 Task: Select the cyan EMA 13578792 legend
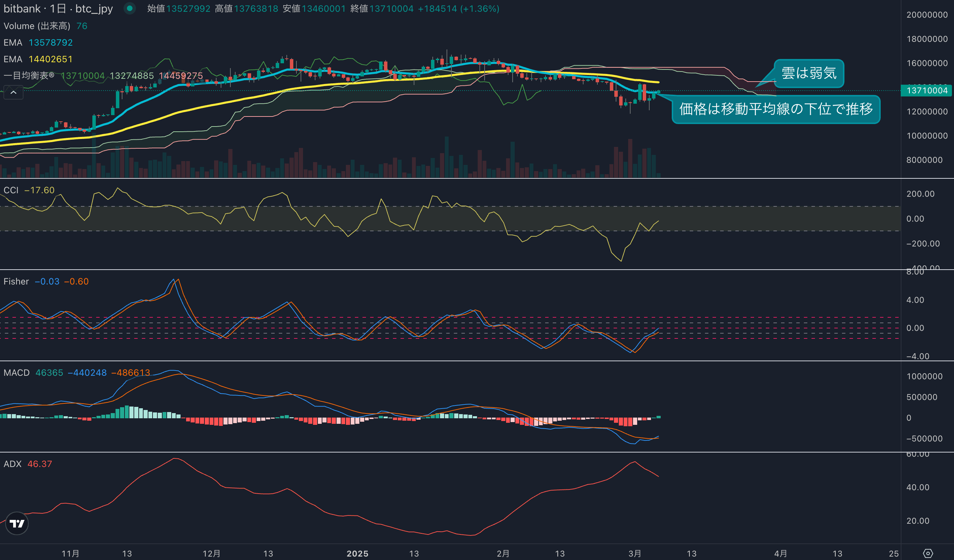click(38, 43)
